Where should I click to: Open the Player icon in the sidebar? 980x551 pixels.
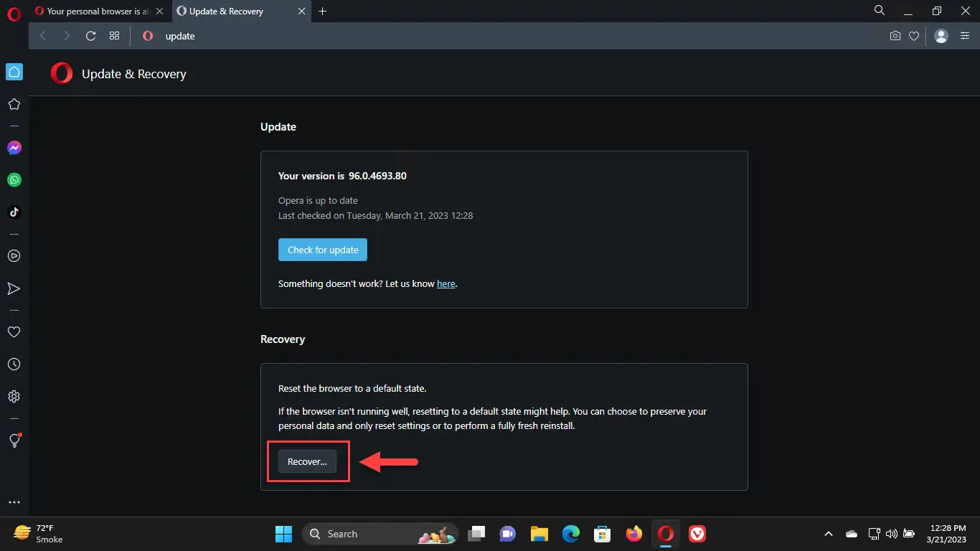pyautogui.click(x=14, y=256)
